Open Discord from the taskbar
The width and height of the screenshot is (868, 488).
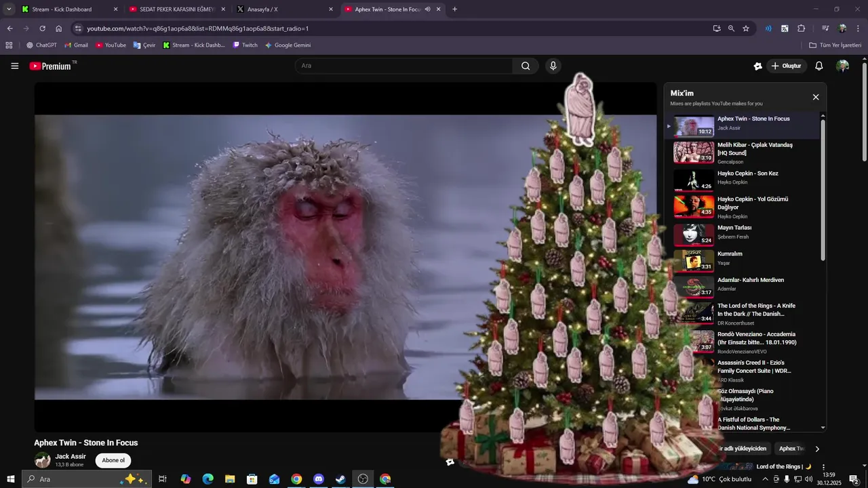(319, 479)
